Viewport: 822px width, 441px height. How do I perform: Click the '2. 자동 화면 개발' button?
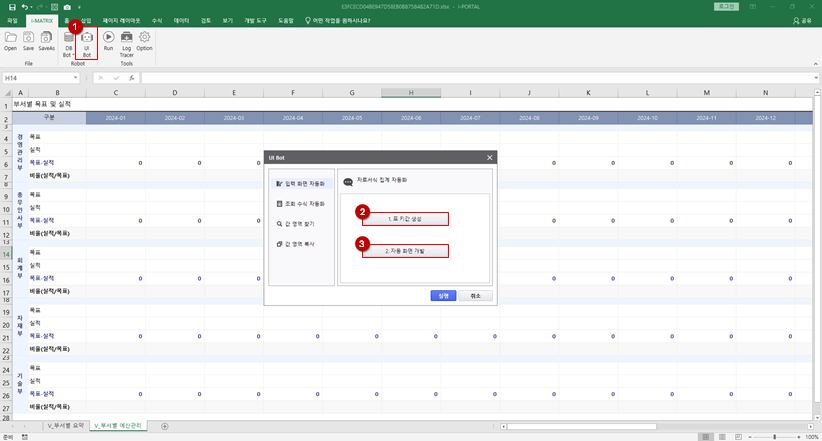pyautogui.click(x=405, y=251)
